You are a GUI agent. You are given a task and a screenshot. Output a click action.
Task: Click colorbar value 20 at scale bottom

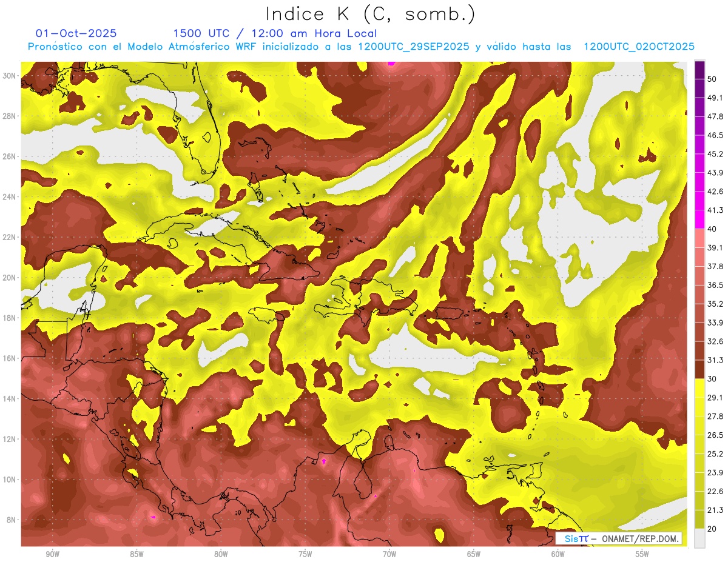713,529
